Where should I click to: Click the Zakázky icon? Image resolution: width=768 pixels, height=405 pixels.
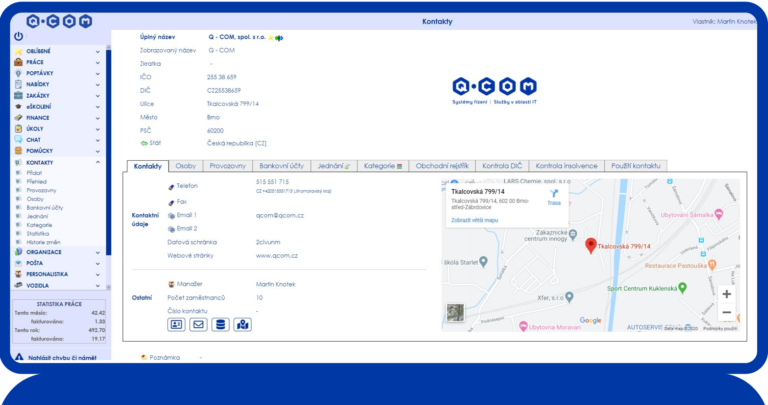pyautogui.click(x=19, y=95)
